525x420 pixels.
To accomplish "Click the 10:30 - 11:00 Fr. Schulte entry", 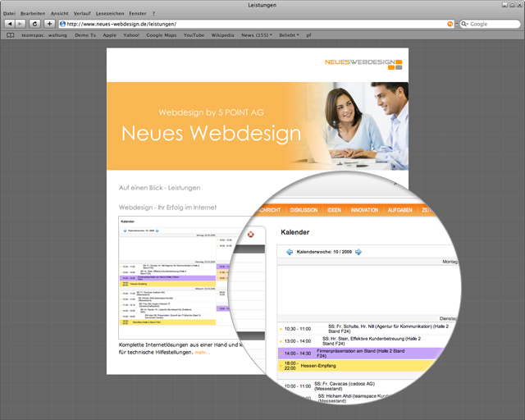I will pos(367,329).
